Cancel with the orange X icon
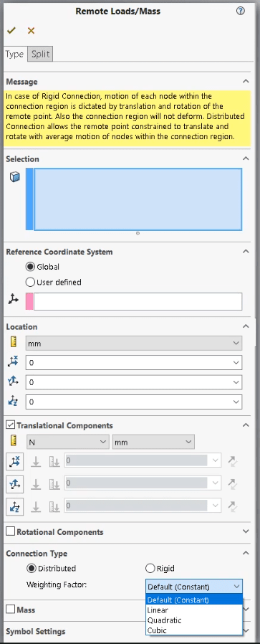Image resolution: width=260 pixels, height=644 pixels. click(32, 30)
